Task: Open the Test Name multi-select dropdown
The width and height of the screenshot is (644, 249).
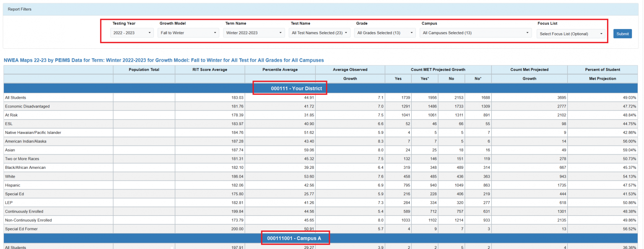Action: point(319,32)
